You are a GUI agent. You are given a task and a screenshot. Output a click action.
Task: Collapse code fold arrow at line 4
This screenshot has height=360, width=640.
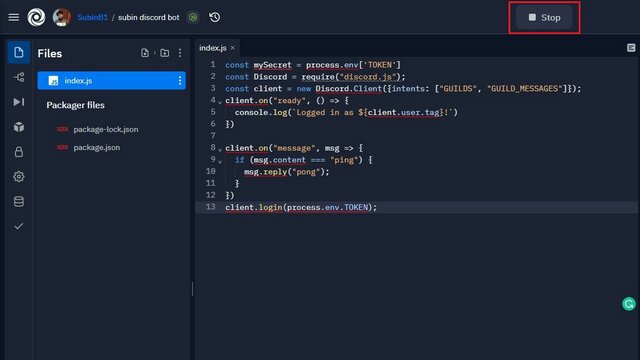tap(220, 102)
